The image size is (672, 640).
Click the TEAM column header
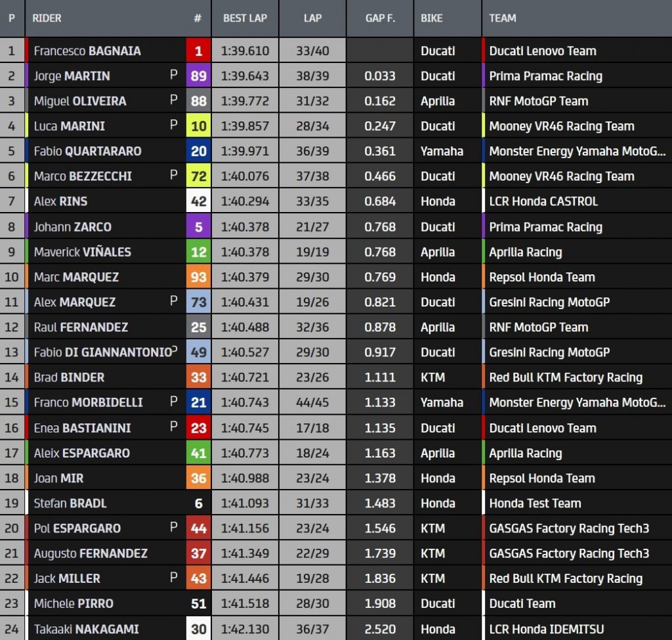pyautogui.click(x=503, y=18)
